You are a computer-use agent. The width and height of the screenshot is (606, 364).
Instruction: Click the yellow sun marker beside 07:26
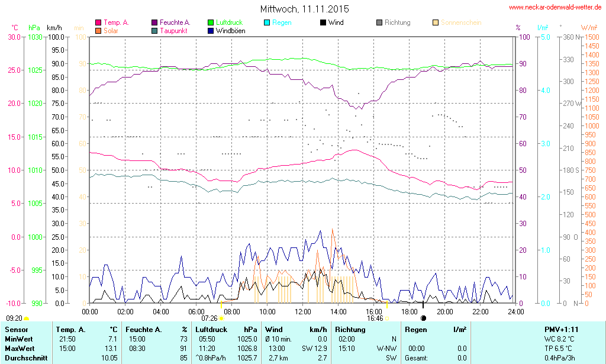pos(222,318)
